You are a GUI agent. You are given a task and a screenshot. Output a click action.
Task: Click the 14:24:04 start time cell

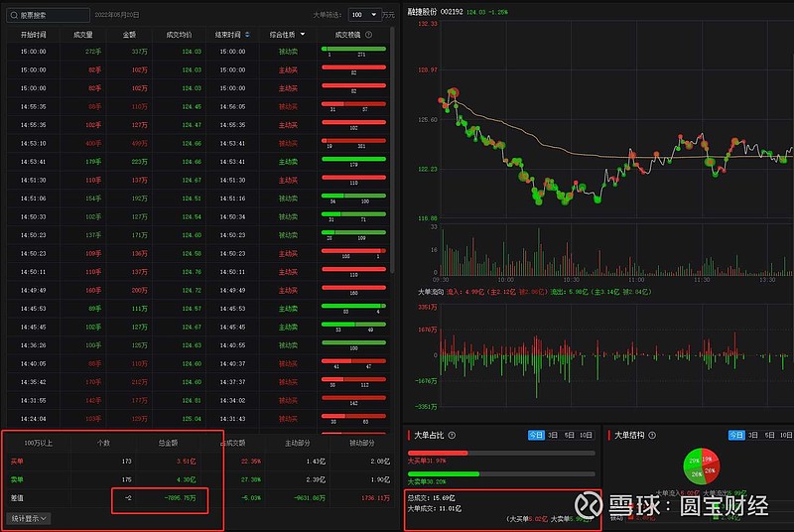click(33, 419)
